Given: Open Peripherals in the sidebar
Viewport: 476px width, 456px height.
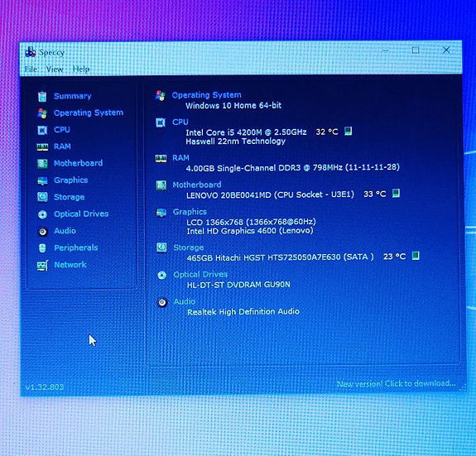Looking at the screenshot, I should (x=76, y=248).
